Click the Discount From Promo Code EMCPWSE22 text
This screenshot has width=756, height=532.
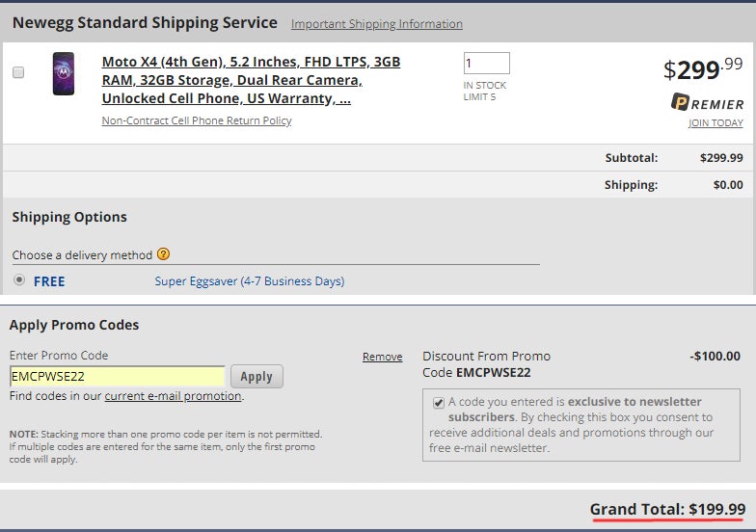486,364
